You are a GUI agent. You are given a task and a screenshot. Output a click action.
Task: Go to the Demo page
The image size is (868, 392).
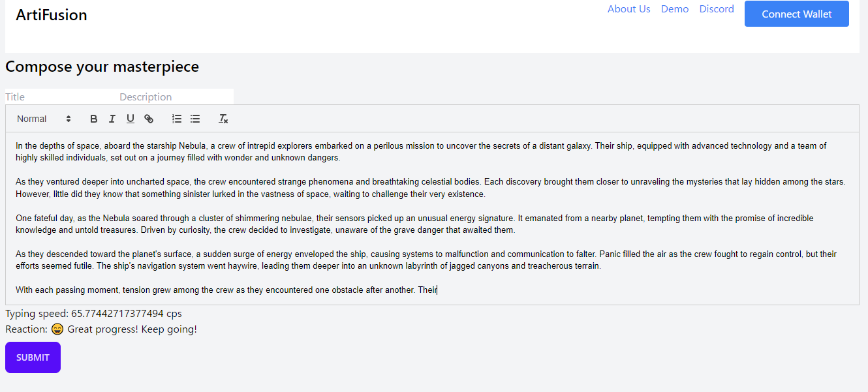point(675,9)
